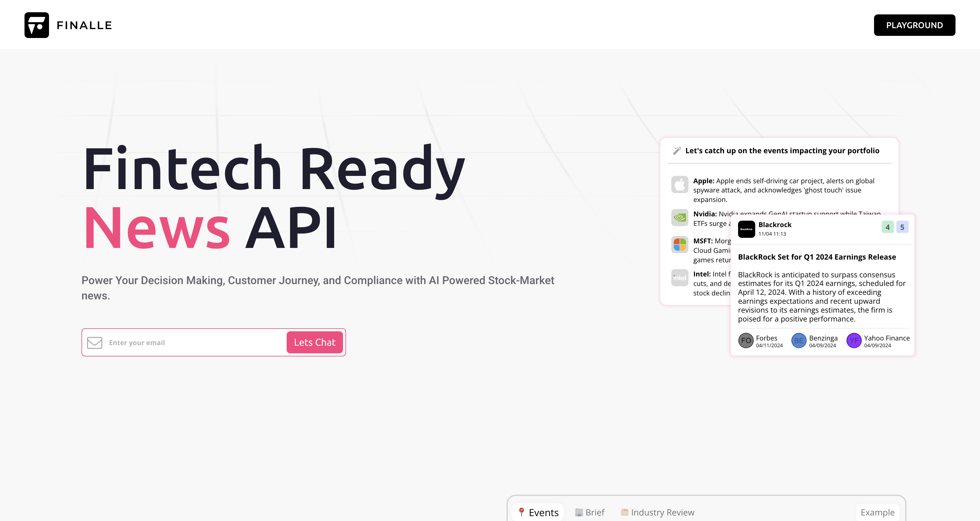The height and width of the screenshot is (521, 980).
Task: Click the BlackRock earnings summary paragraph
Action: tap(822, 297)
